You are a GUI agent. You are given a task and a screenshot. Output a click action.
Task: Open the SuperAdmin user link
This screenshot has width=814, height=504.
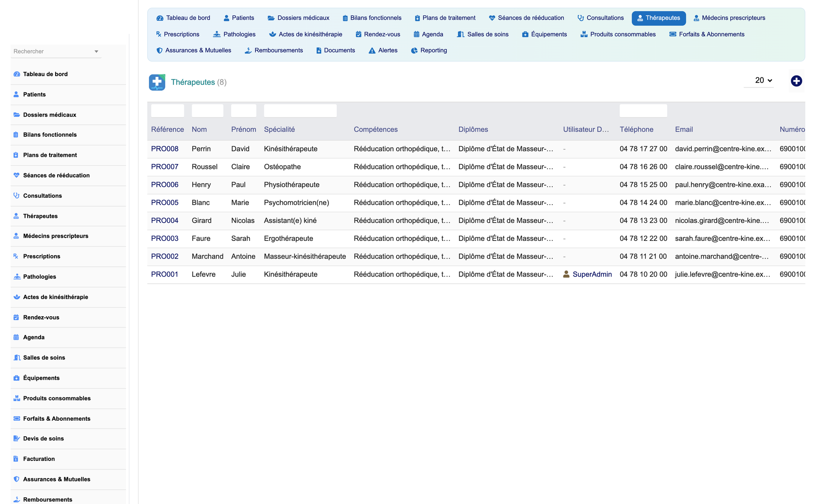point(592,274)
